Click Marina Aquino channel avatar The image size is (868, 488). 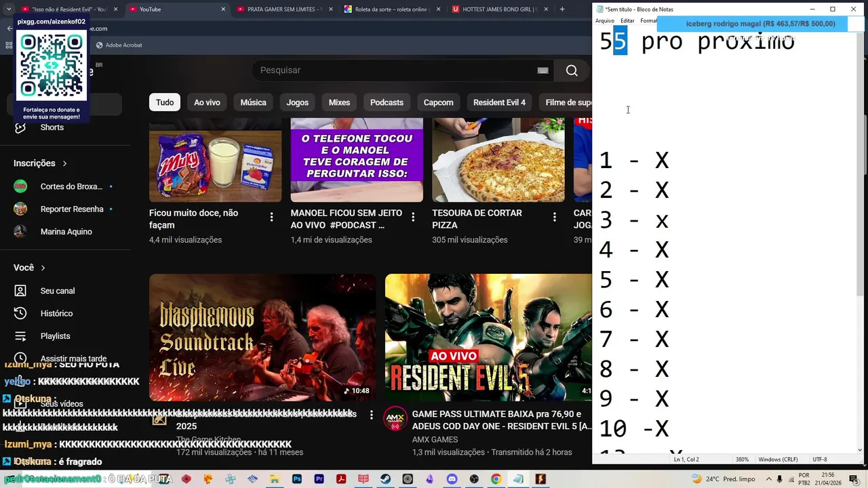click(20, 231)
